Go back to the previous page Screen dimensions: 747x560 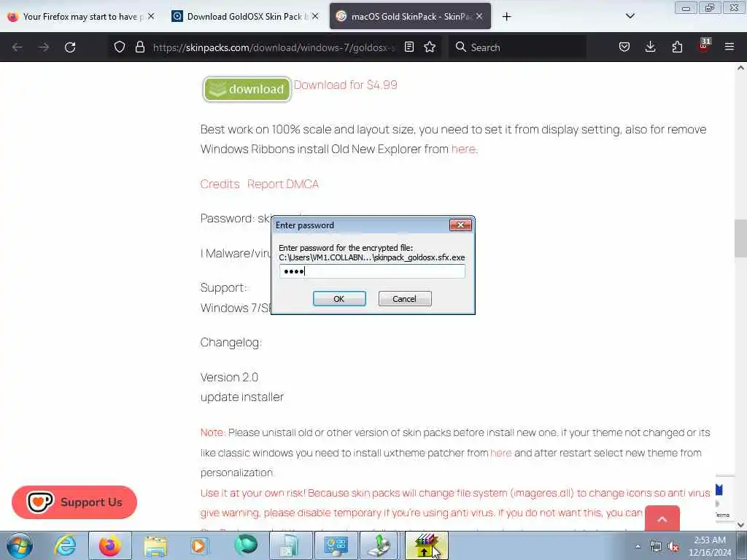(x=18, y=47)
